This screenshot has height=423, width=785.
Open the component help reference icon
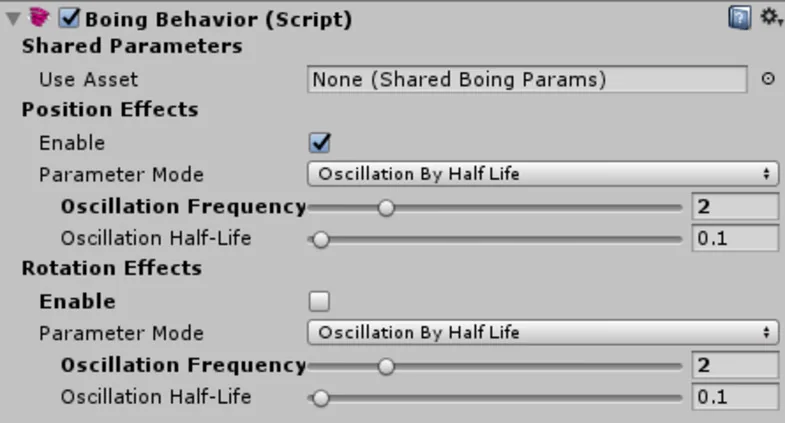739,17
